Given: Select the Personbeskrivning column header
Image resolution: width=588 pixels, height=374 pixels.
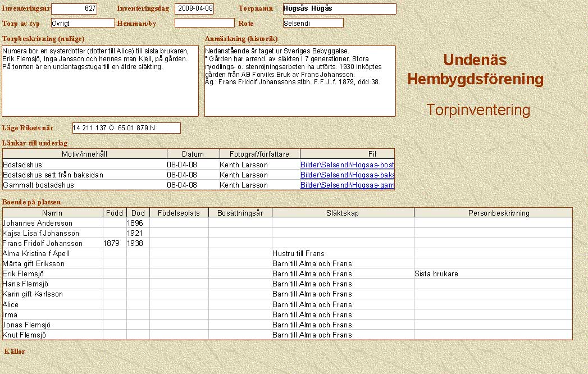Looking at the screenshot, I should coord(493,213).
